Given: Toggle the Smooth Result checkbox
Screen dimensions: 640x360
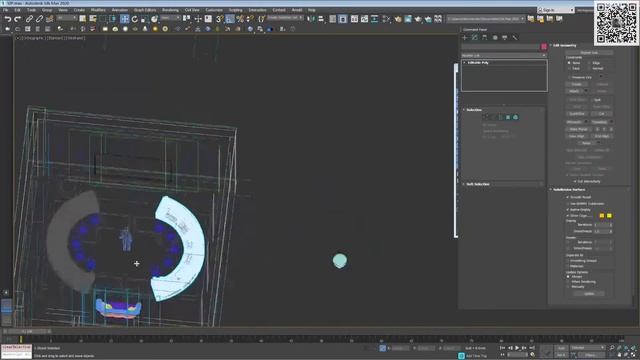Looking at the screenshot, I should tap(568, 197).
